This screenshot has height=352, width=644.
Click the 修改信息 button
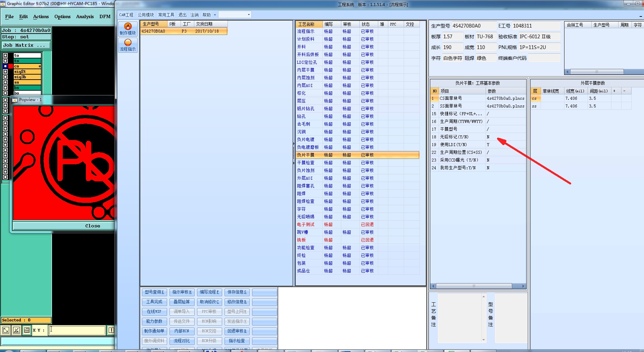coord(237,302)
